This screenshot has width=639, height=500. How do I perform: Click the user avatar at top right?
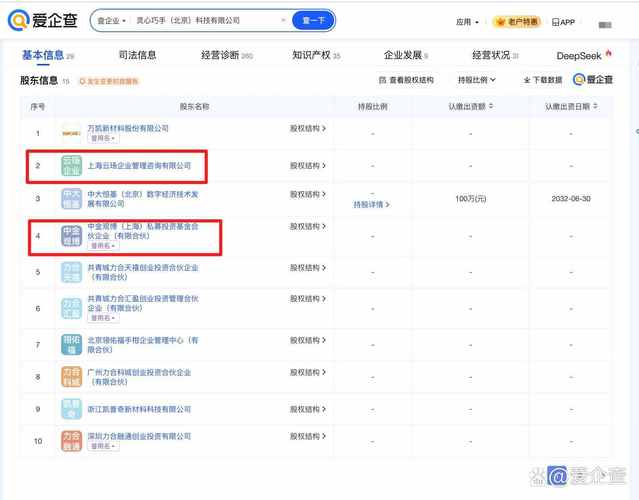tap(605, 25)
